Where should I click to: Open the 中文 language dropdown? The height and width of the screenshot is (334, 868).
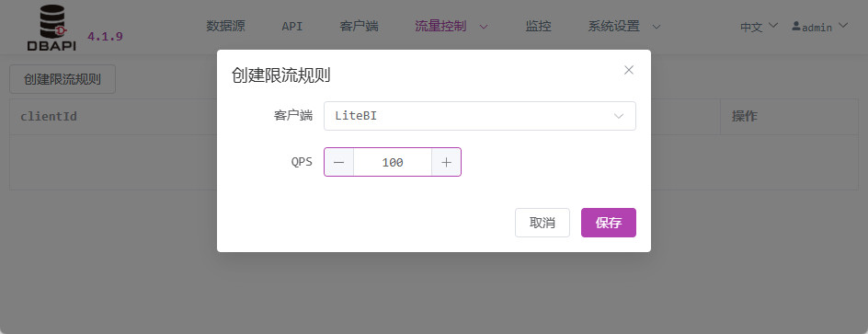click(759, 26)
